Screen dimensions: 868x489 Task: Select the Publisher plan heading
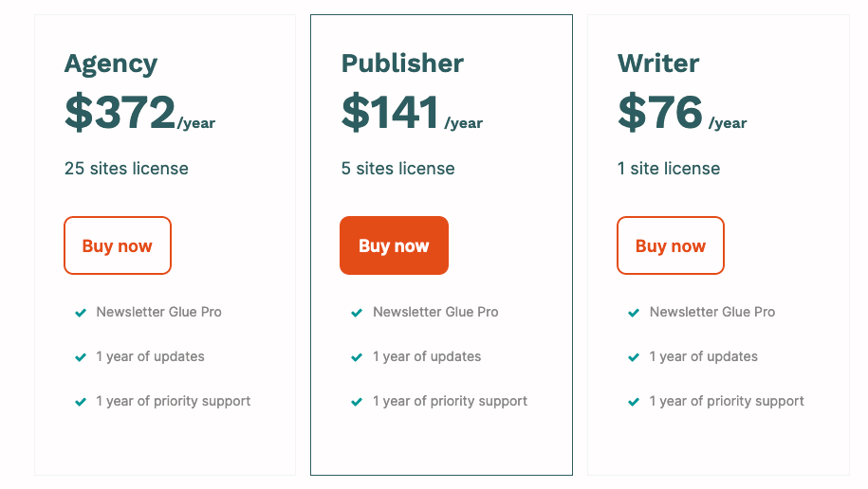click(402, 63)
